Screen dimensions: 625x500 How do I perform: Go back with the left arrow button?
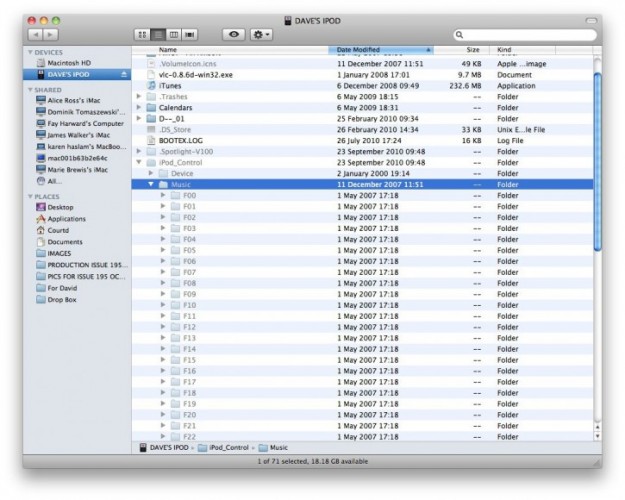coord(36,35)
